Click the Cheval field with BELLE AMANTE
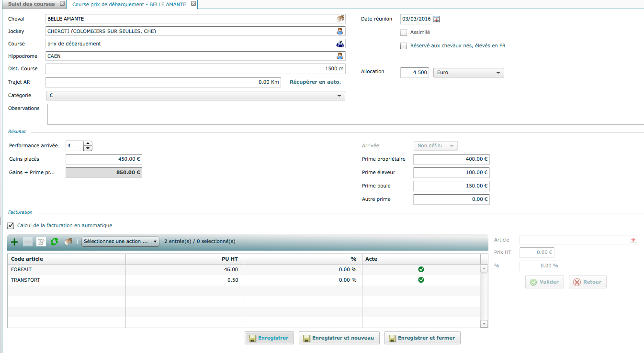The image size is (644, 353). 195,19
